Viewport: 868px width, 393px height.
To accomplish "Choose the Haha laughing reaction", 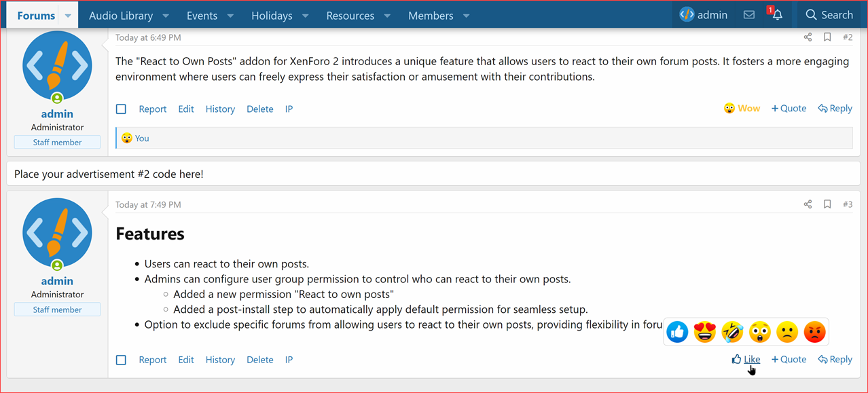I will click(732, 332).
